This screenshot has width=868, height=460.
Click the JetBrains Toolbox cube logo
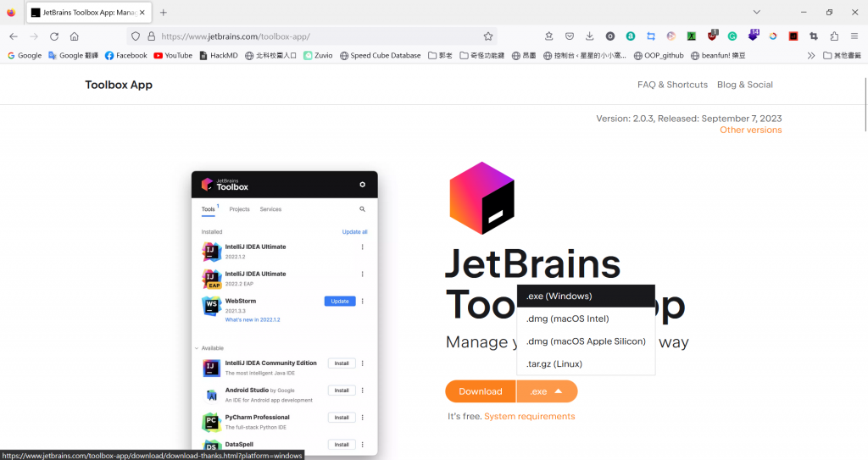point(481,197)
